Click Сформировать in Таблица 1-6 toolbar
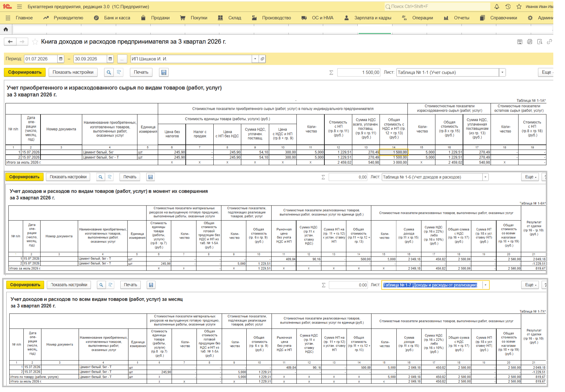 (24, 177)
